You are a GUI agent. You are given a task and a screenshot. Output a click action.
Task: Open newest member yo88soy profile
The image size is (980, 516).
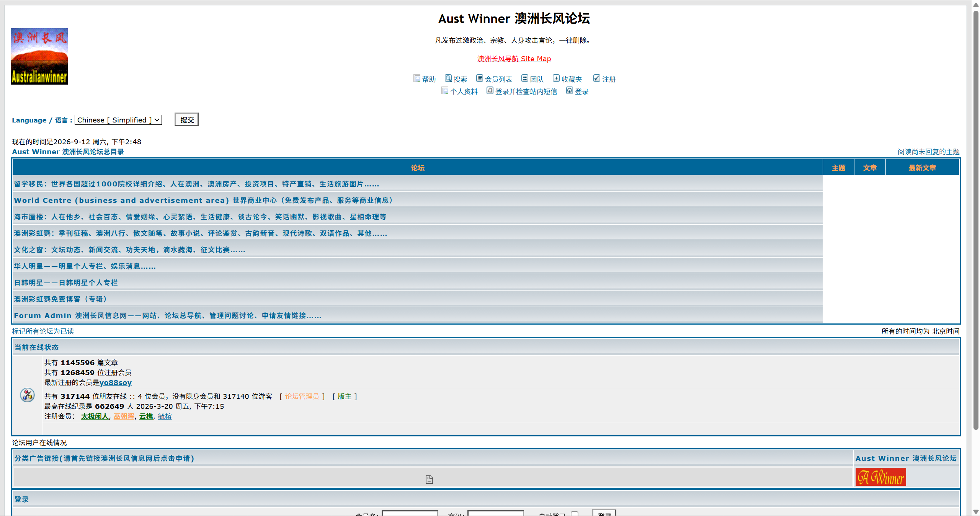pos(115,383)
